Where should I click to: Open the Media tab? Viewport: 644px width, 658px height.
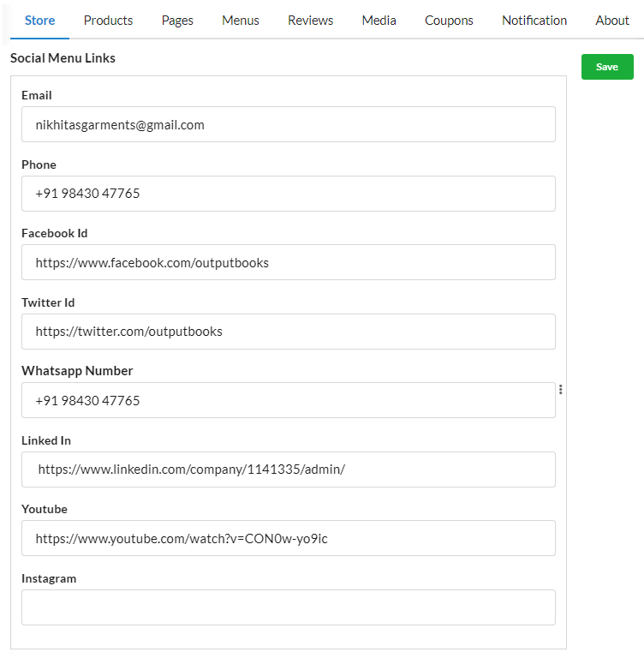pos(379,21)
